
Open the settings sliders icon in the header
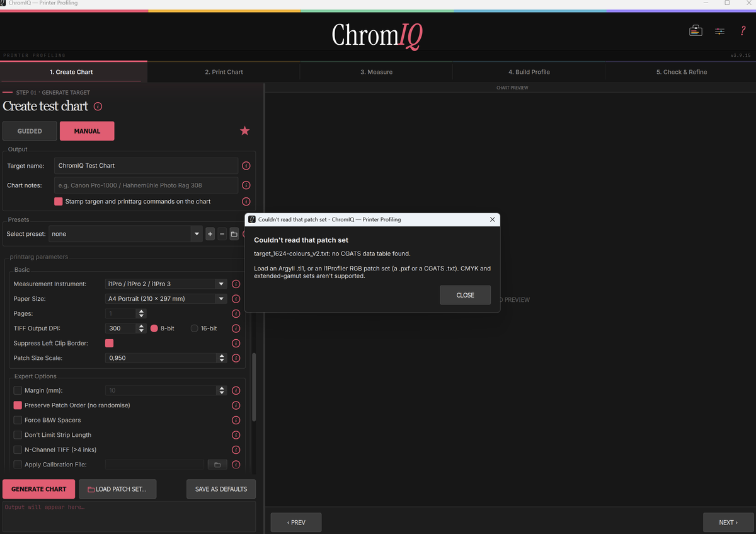coord(719,31)
